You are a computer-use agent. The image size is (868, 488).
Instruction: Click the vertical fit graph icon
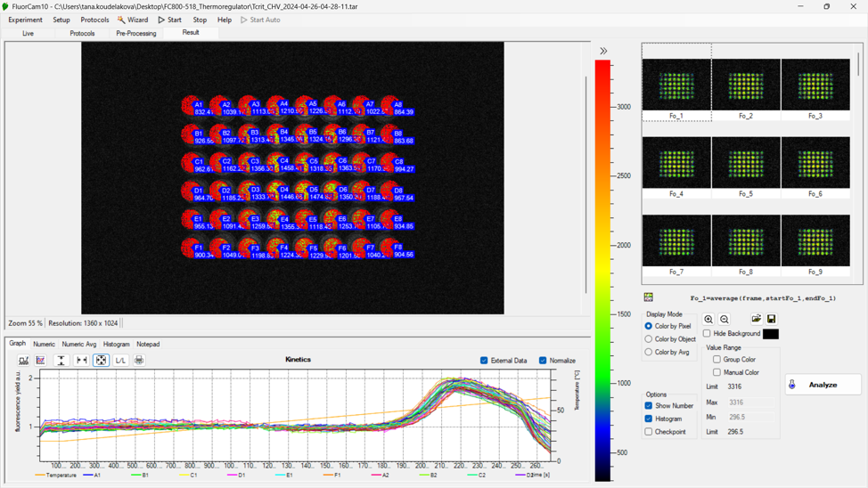point(61,361)
